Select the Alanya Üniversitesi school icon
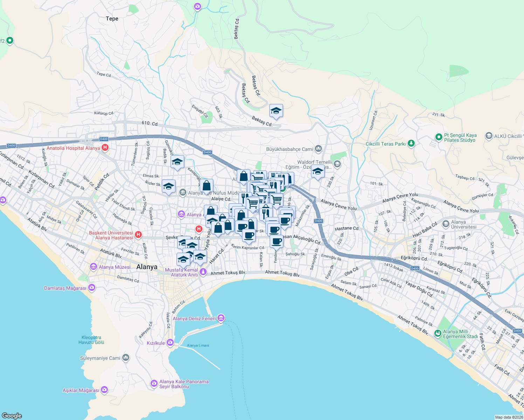The width and height of the screenshot is (524, 420). click(446, 224)
